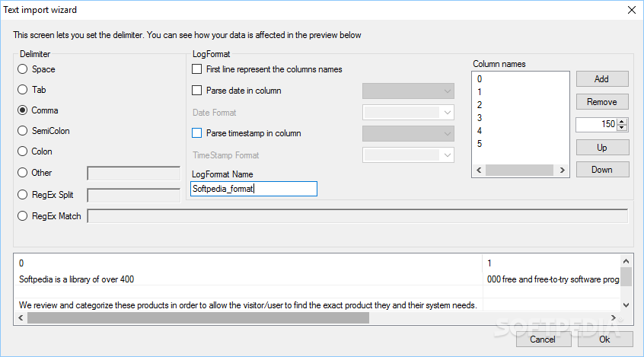The image size is (644, 357).
Task: Click the column names horizontal scrollbar thumb
Action: [520, 170]
